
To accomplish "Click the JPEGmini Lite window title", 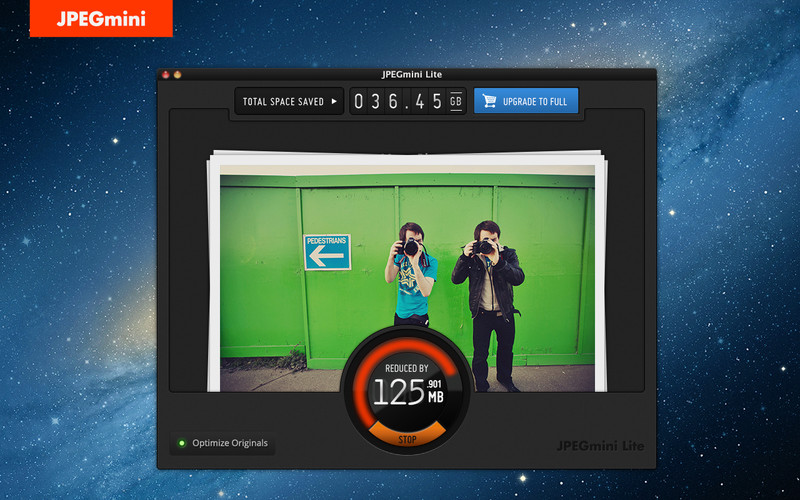I will coord(412,74).
